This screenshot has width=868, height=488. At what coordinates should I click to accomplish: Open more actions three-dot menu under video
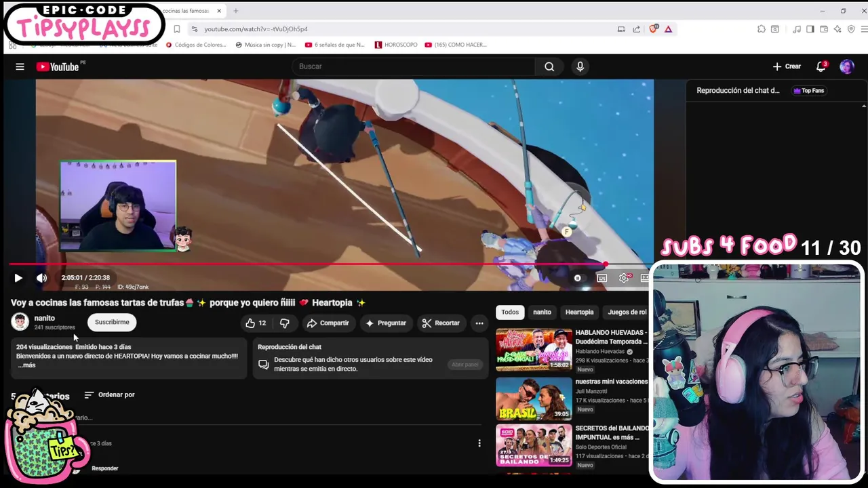tap(479, 323)
